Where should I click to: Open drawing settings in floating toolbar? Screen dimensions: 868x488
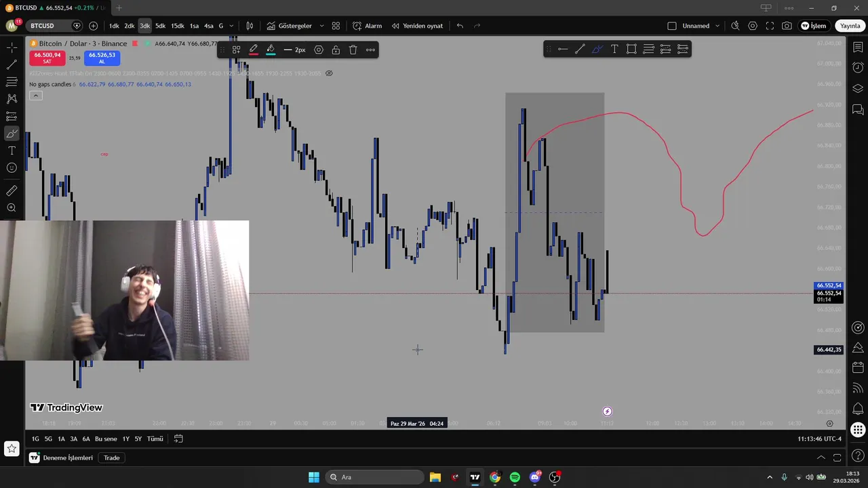click(319, 49)
